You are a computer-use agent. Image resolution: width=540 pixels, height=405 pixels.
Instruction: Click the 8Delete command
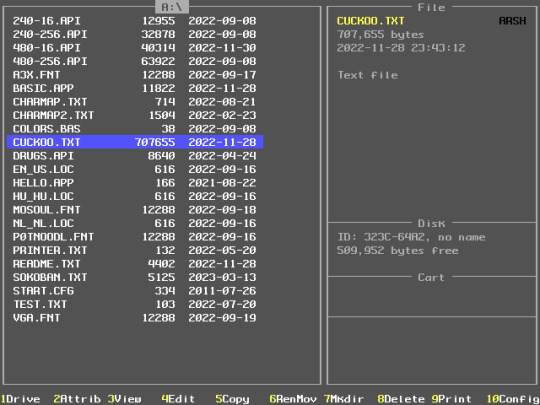coord(401,399)
